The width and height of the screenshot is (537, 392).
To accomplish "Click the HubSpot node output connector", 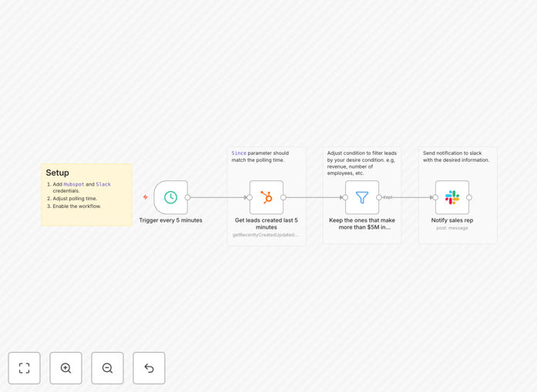I will [284, 197].
